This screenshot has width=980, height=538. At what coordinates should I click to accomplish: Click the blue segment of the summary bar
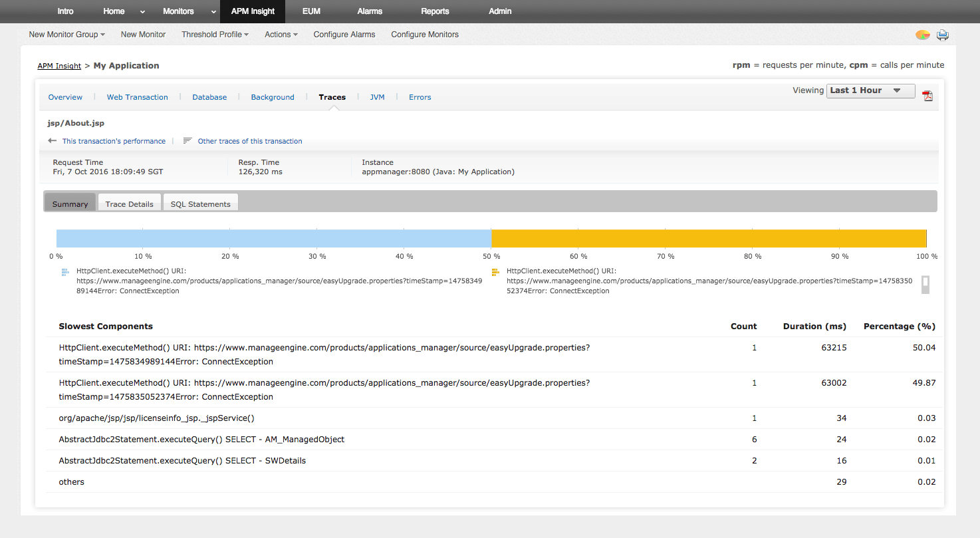[x=274, y=239]
